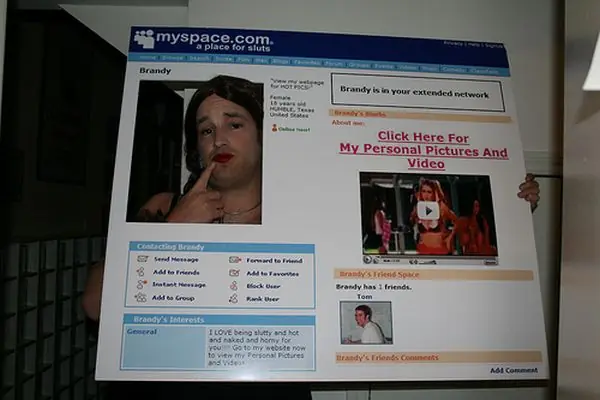
Task: Open the Classifieds nav item
Action: pyautogui.click(x=484, y=70)
